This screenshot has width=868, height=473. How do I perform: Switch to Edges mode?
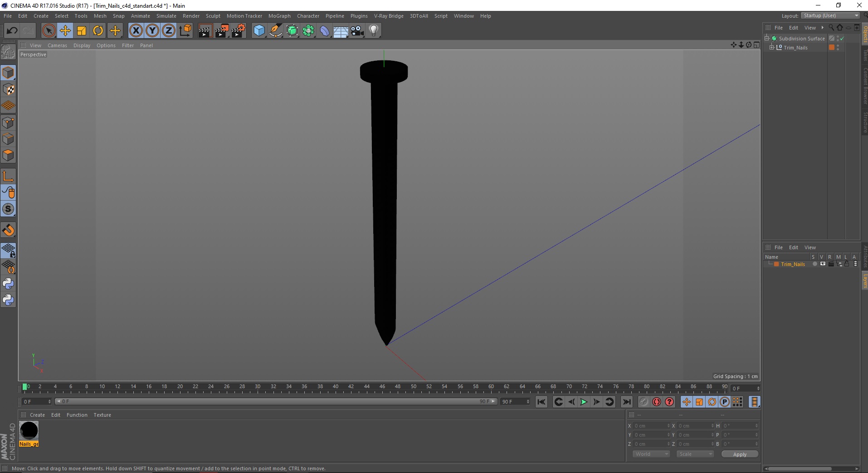(8, 139)
